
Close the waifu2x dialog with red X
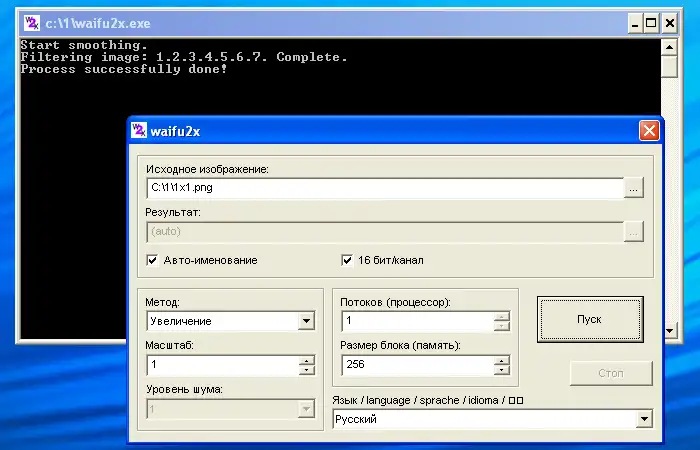pos(649,131)
